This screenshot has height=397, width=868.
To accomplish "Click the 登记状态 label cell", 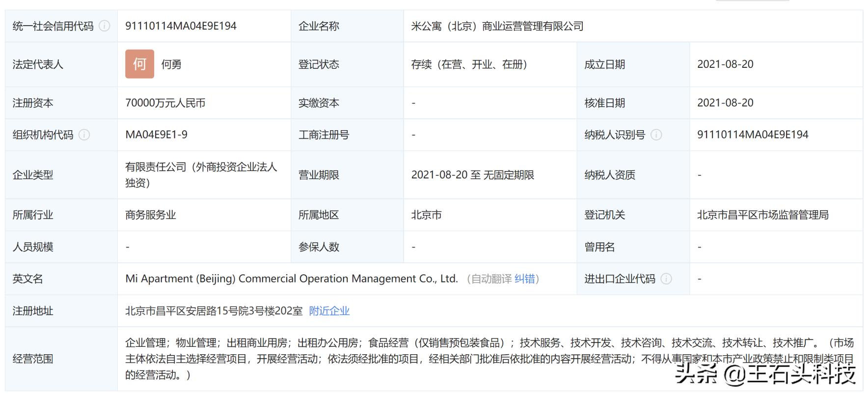I will pos(347,64).
